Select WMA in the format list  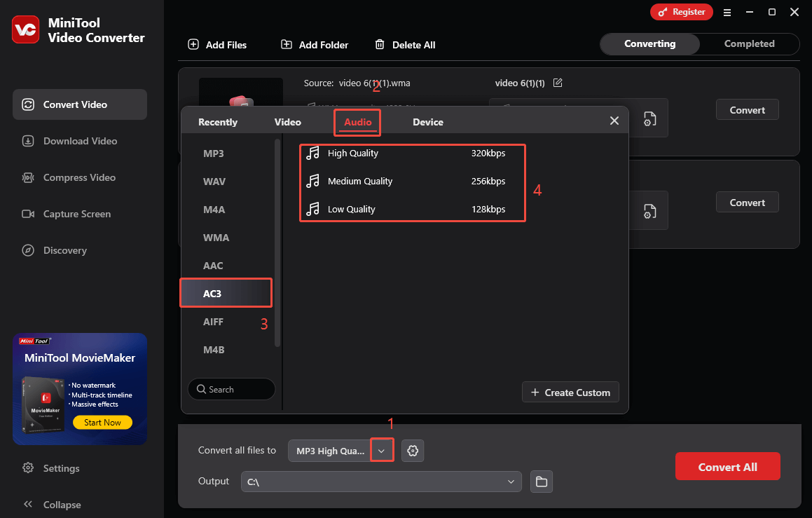click(227, 238)
